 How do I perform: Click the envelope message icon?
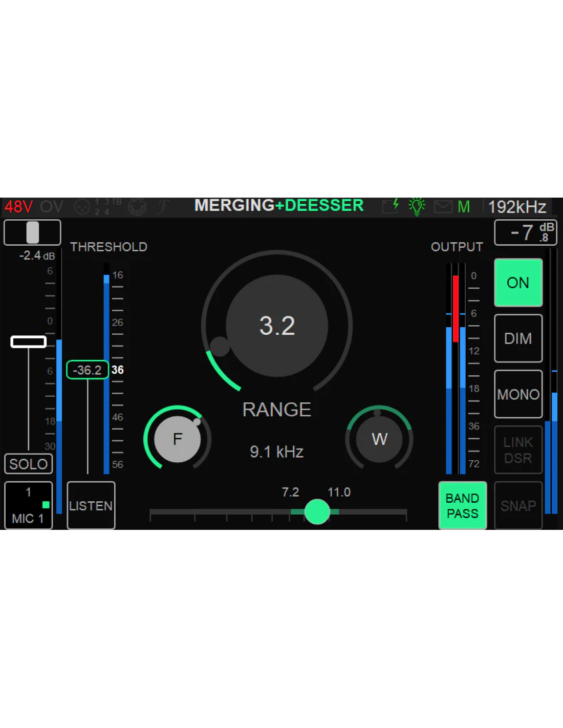pos(443,207)
